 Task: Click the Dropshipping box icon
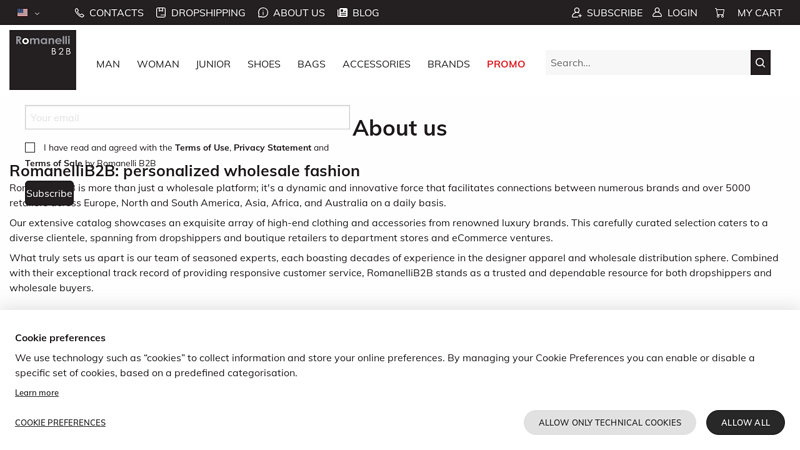click(161, 13)
